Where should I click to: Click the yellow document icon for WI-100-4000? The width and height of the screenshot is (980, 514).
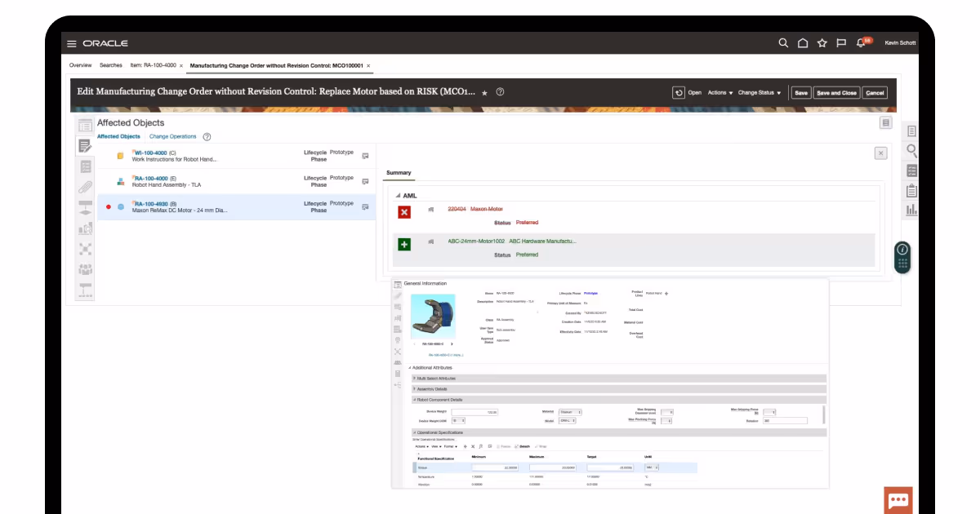(120, 156)
